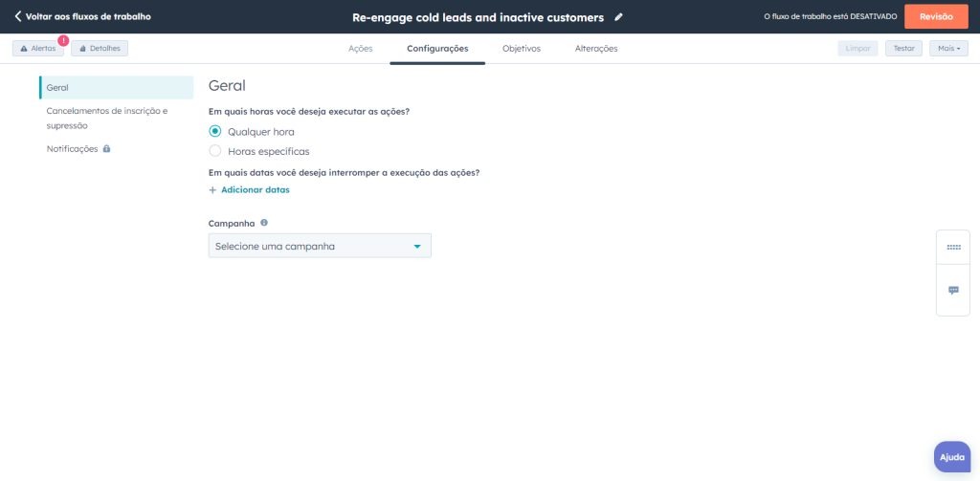
Task: Select the Horas específicas radio option
Action: point(215,150)
